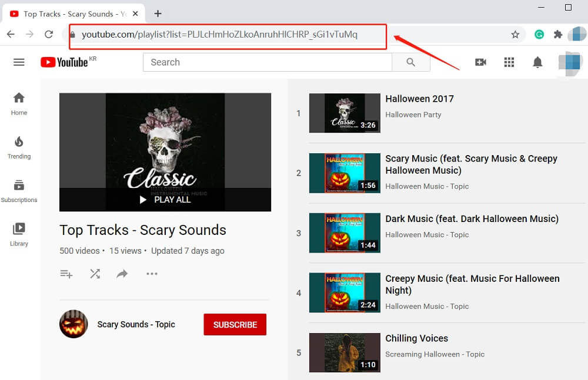Viewport: 588px width, 380px height.
Task: Open the Chrome profile avatar
Action: tap(577, 34)
